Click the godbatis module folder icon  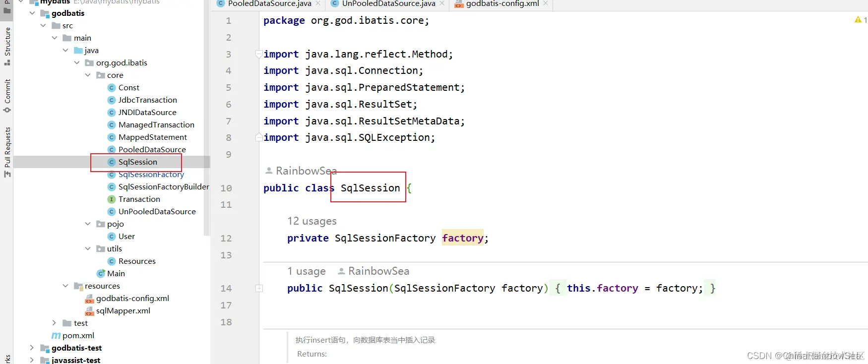[x=45, y=13]
